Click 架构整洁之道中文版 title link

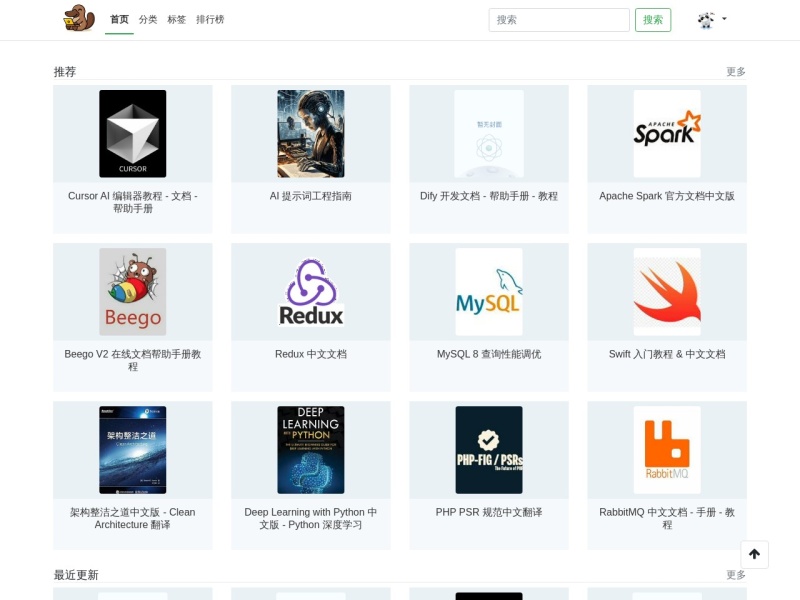pyautogui.click(x=133, y=518)
